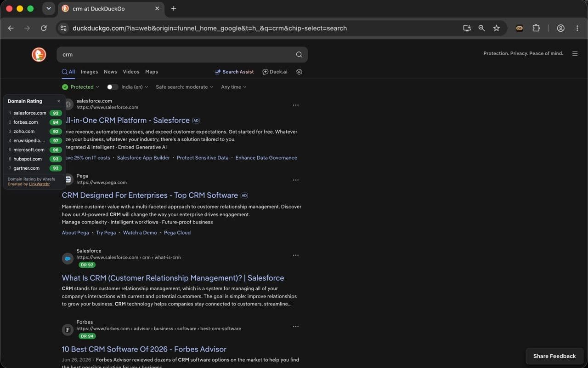Click the Try Pega sitelink
This screenshot has height=368, width=588.
106,233
